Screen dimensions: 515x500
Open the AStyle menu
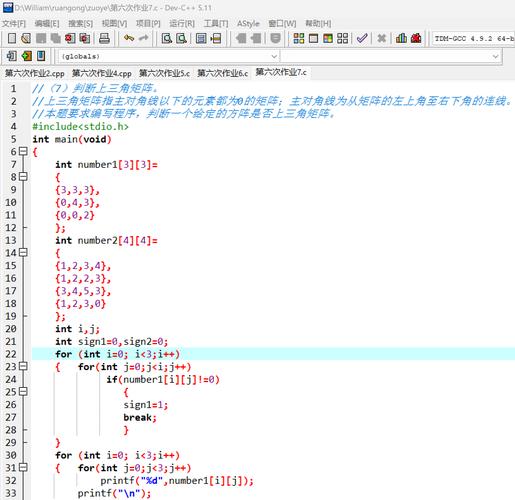(x=248, y=23)
